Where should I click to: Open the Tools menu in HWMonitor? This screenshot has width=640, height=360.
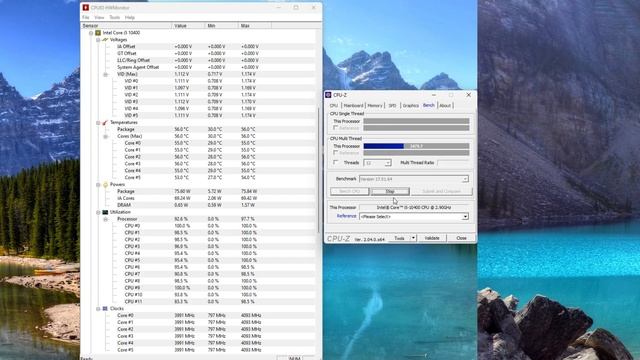(115, 18)
